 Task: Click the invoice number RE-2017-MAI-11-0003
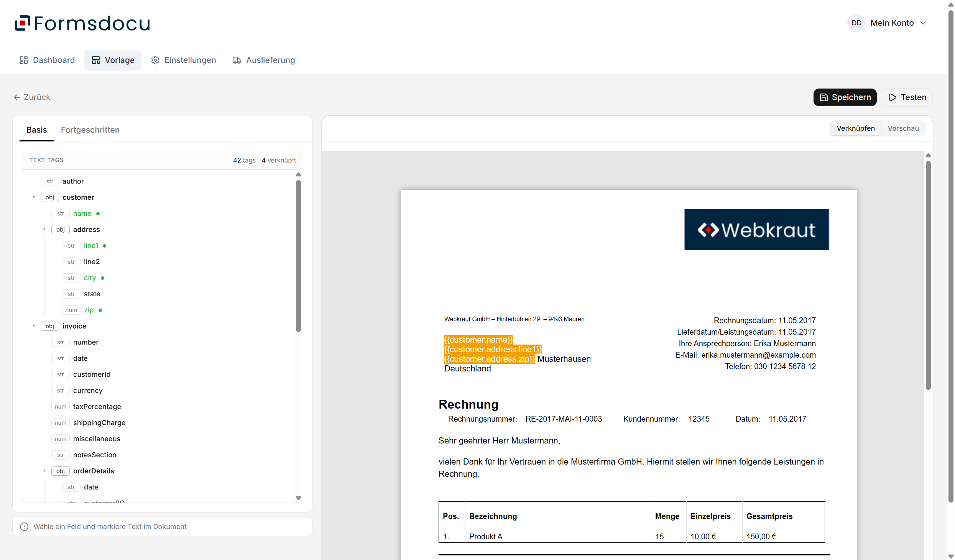pos(564,419)
